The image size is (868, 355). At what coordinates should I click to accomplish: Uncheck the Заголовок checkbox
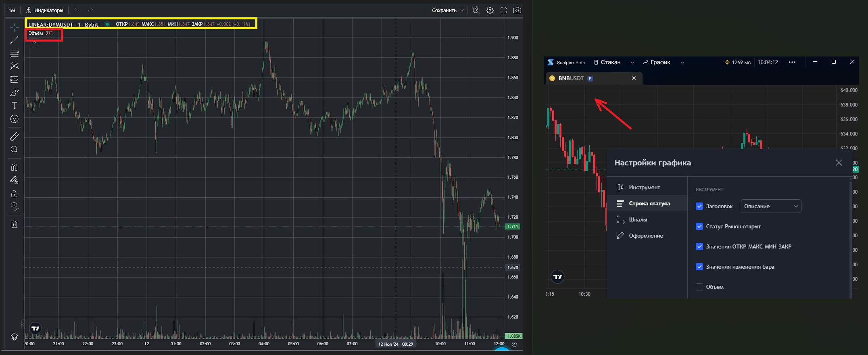point(699,206)
